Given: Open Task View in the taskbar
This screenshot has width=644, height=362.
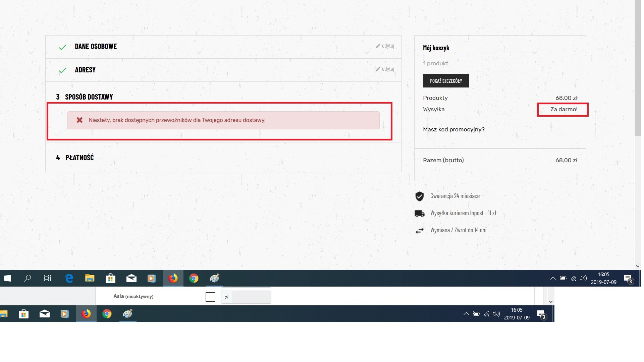Looking at the screenshot, I should tap(48, 278).
